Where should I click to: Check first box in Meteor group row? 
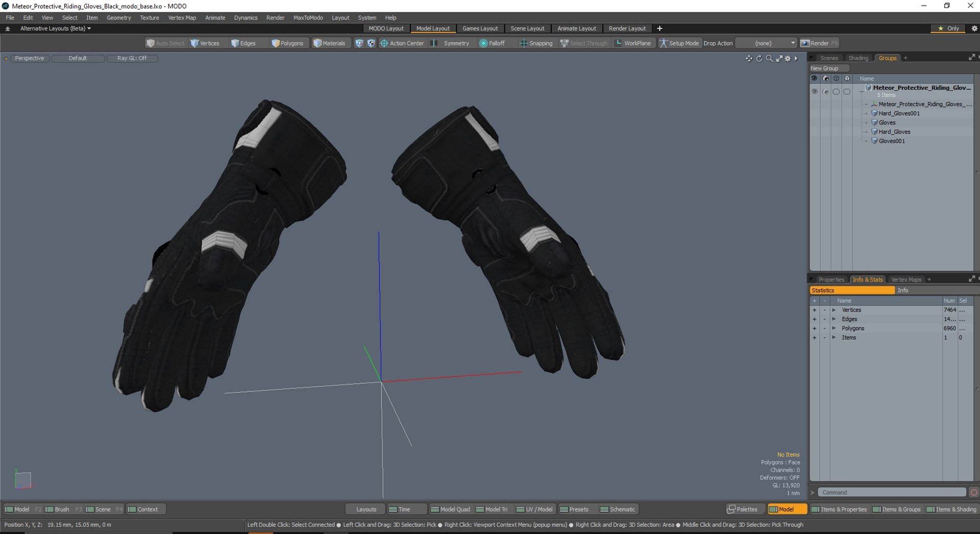(x=836, y=92)
